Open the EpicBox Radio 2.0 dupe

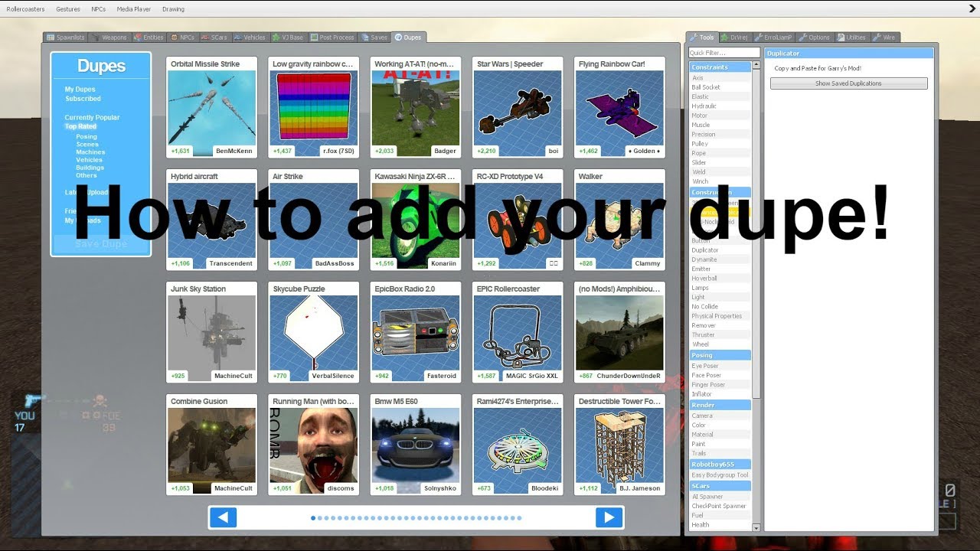416,332
